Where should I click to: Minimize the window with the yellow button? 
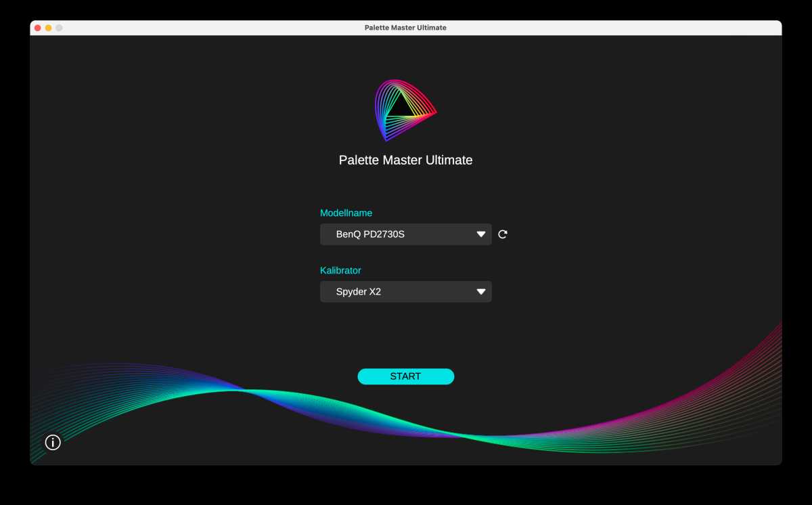click(49, 28)
